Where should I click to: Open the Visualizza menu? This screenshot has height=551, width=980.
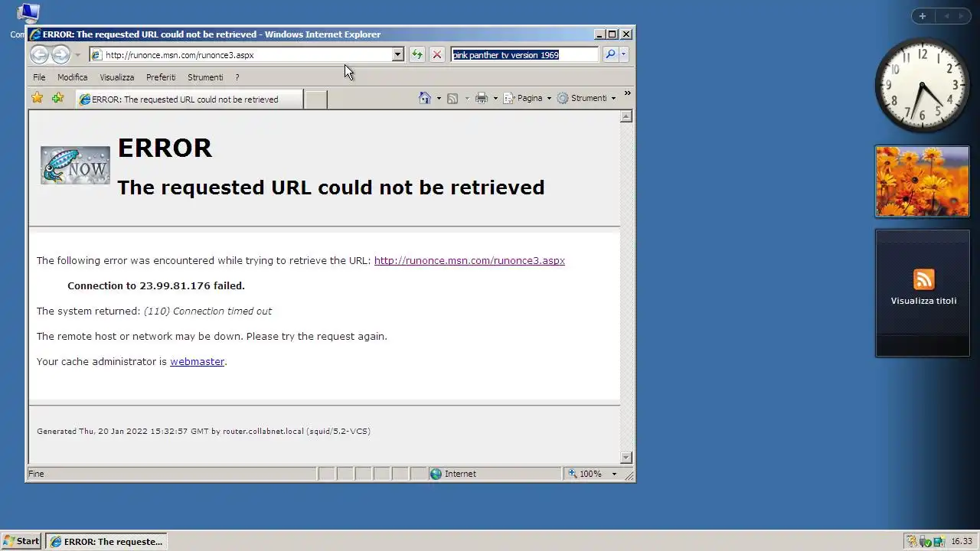116,77
